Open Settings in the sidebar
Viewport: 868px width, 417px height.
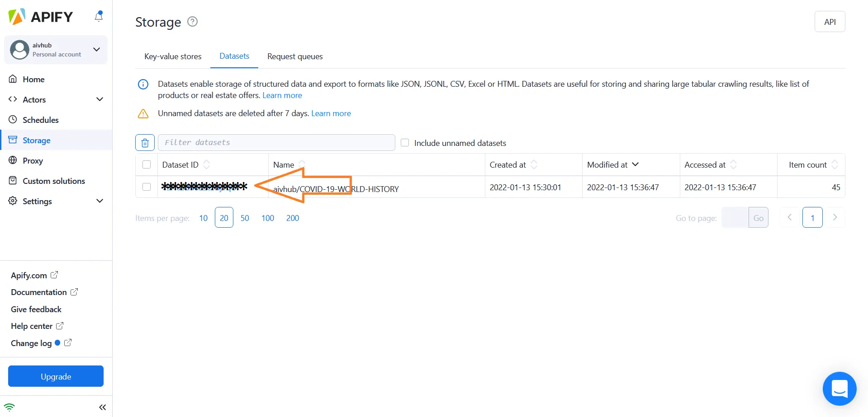[x=37, y=201]
